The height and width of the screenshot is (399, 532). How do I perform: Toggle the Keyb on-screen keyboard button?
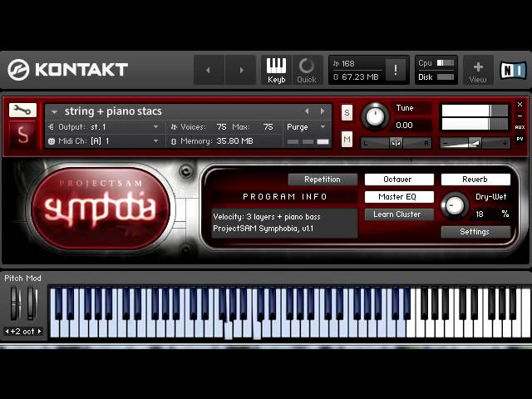click(276, 70)
